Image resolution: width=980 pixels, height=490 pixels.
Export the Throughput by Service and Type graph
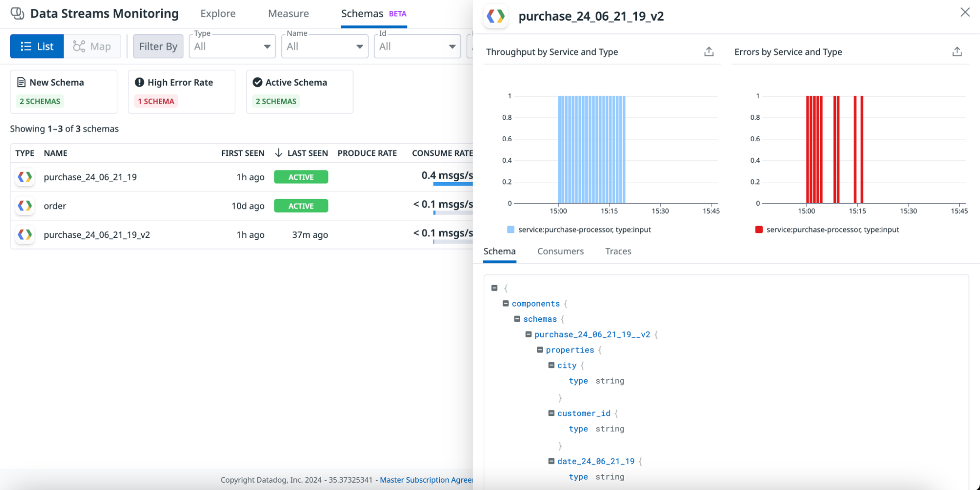pyautogui.click(x=709, y=52)
